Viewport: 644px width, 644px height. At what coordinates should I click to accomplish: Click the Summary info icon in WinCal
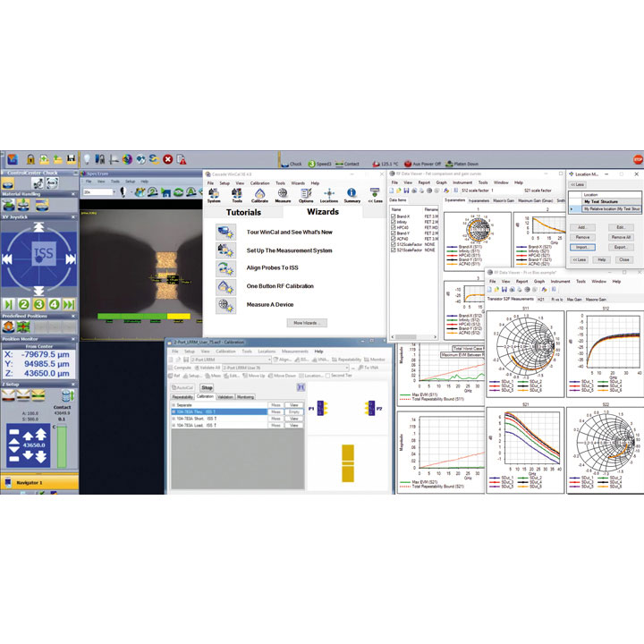(x=352, y=195)
